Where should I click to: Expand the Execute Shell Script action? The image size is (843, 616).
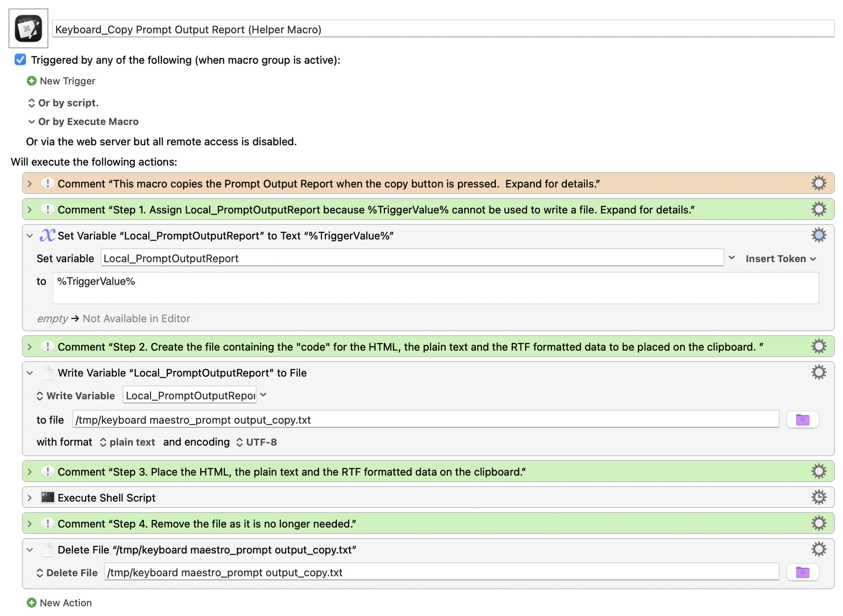(x=30, y=498)
